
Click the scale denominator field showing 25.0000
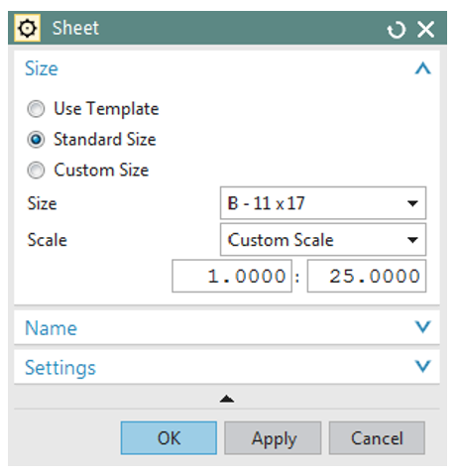[x=367, y=276]
